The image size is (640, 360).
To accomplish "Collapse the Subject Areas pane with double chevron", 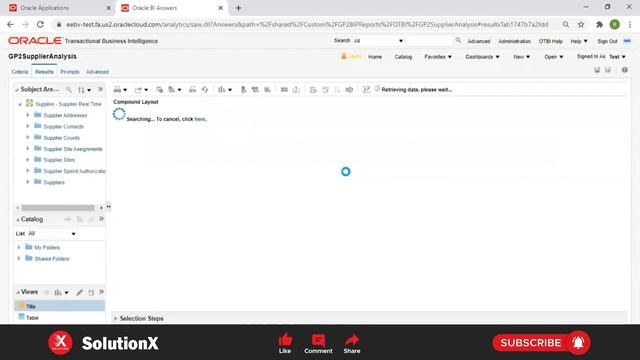I will pos(100,89).
